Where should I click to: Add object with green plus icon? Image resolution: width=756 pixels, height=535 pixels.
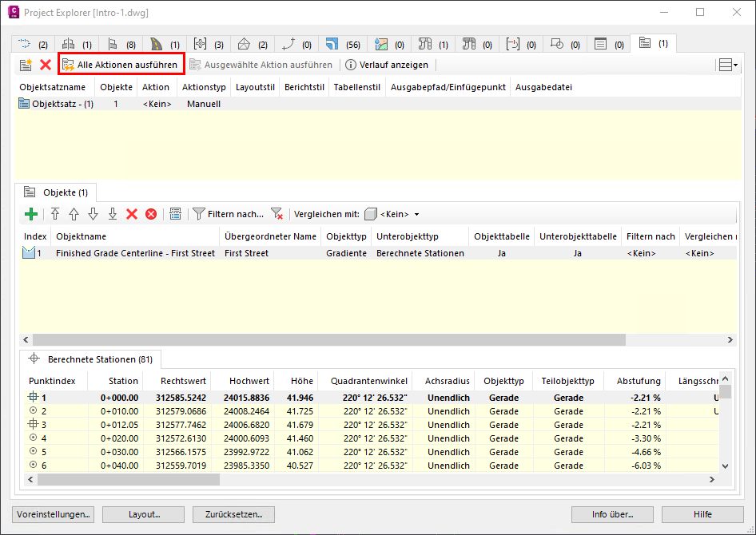[31, 214]
